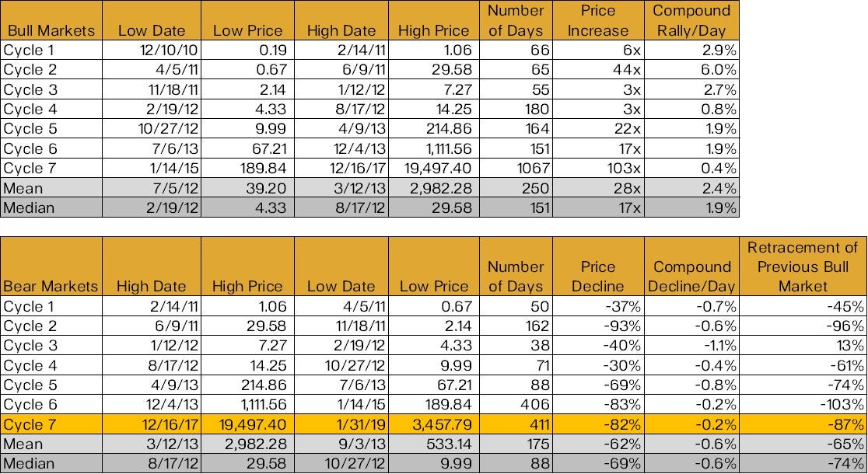Click the Retracement of Previous Bull Market header
This screenshot has height=474, width=868.
(802, 267)
